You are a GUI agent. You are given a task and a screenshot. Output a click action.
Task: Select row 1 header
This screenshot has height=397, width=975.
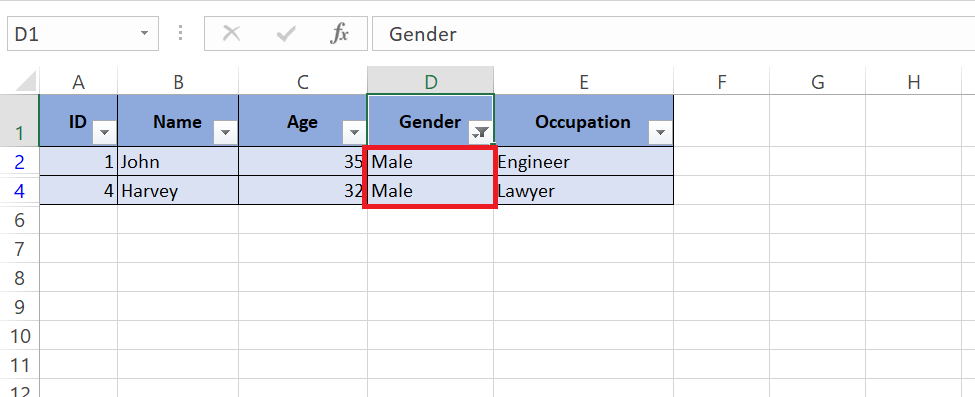click(x=19, y=121)
